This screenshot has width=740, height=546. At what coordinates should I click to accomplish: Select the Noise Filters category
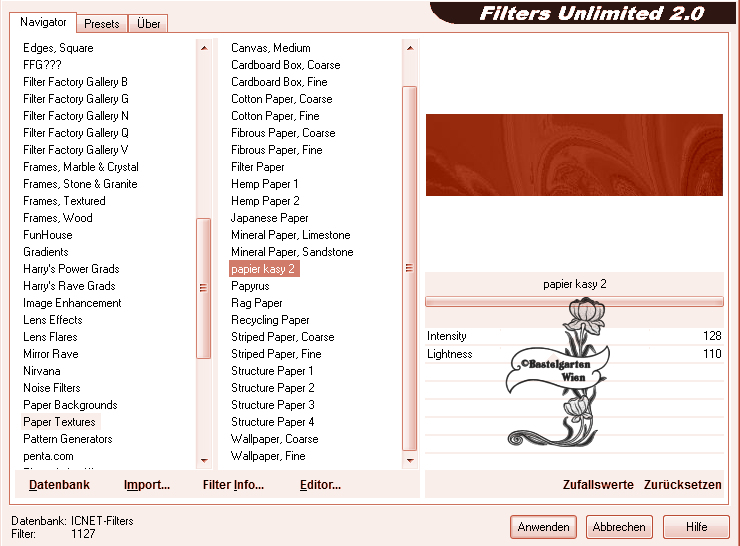pos(52,387)
